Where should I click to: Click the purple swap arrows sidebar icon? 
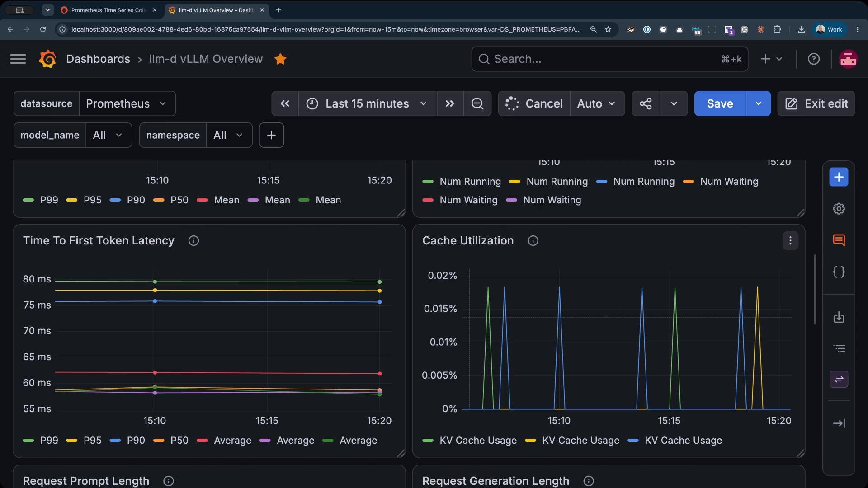coord(839,379)
